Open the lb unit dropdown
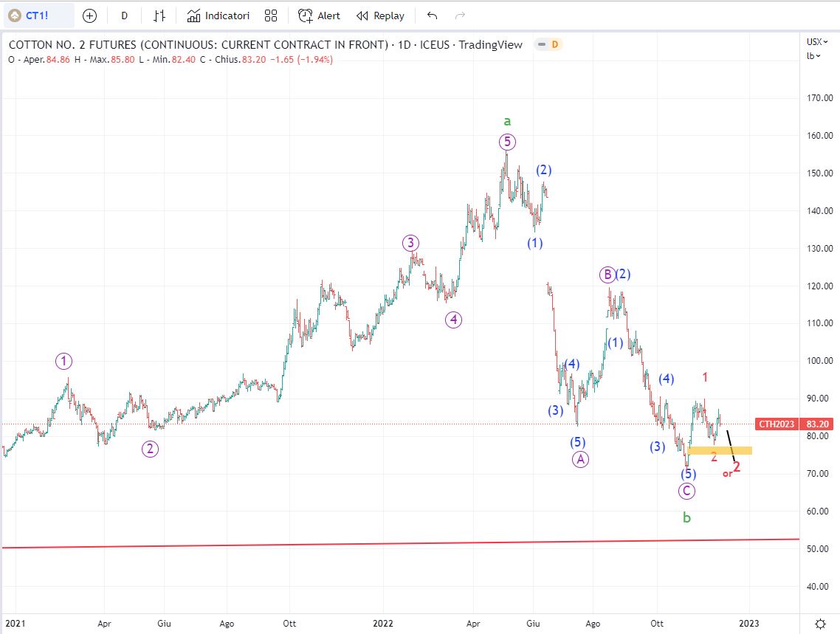Viewport: 840px width, 634px height. [x=813, y=55]
